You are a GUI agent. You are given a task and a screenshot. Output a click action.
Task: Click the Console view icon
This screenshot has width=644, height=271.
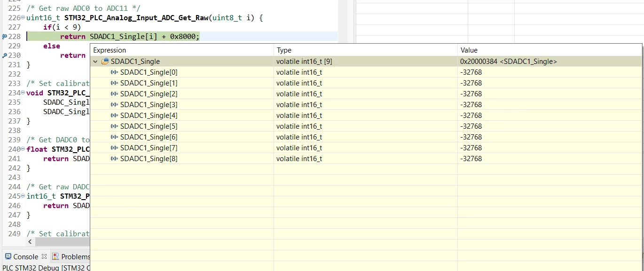tap(8, 256)
